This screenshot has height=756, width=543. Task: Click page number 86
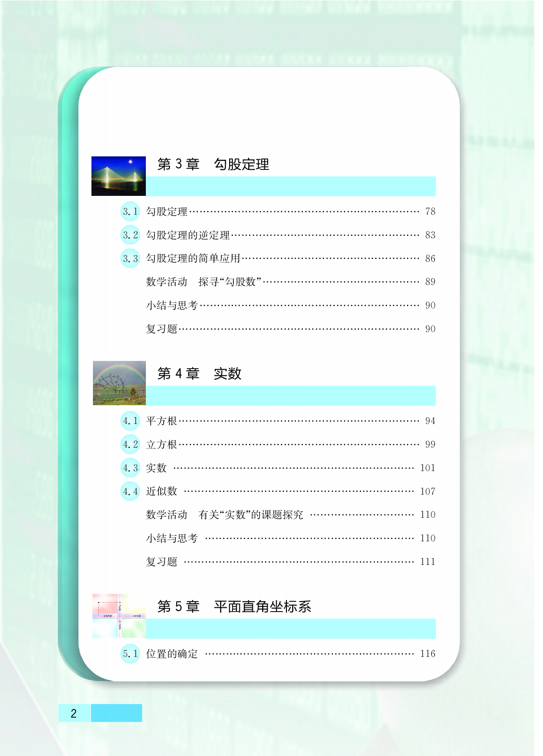point(430,258)
